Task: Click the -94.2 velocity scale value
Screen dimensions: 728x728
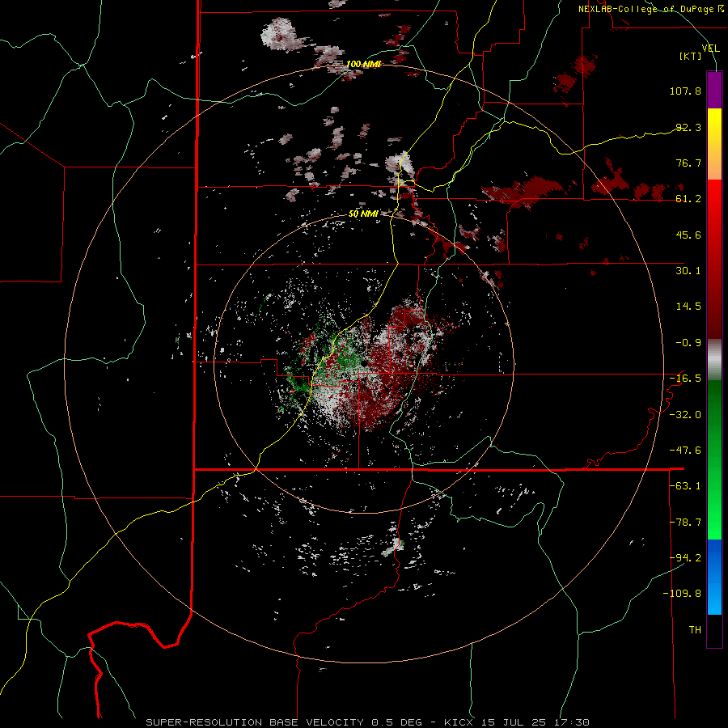Action: coord(685,558)
